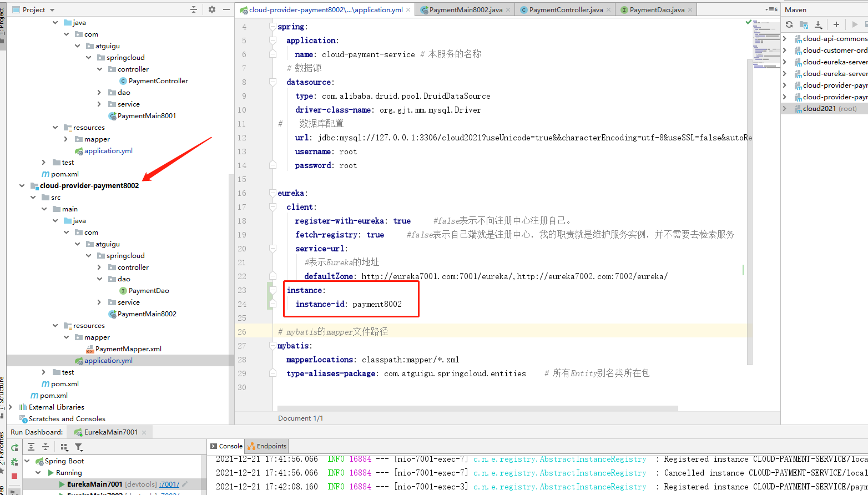
Task: Close the PaymentController.java tab
Action: point(608,9)
